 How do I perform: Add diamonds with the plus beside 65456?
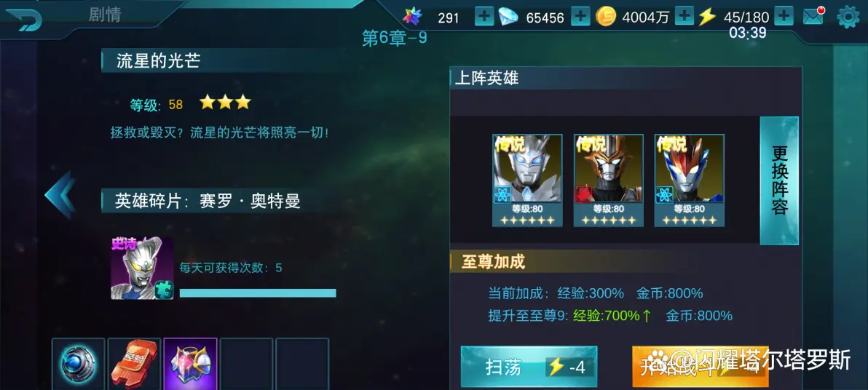click(x=580, y=17)
